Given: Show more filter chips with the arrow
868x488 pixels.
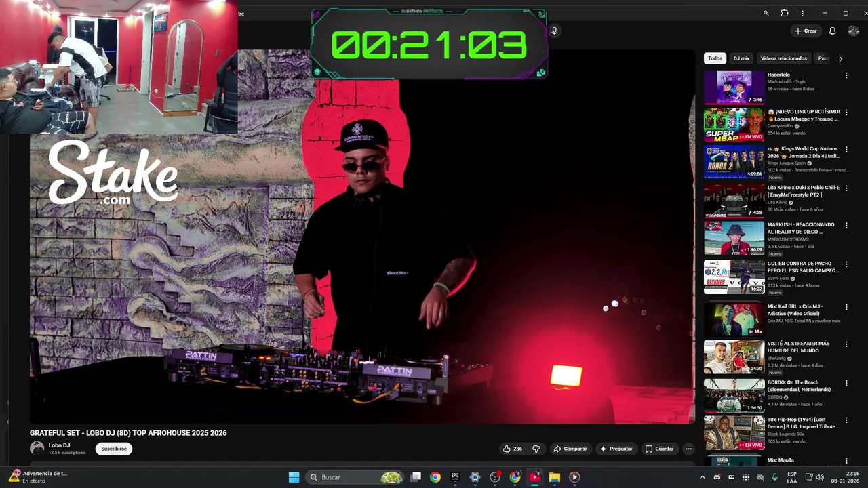Looking at the screenshot, I should [840, 59].
